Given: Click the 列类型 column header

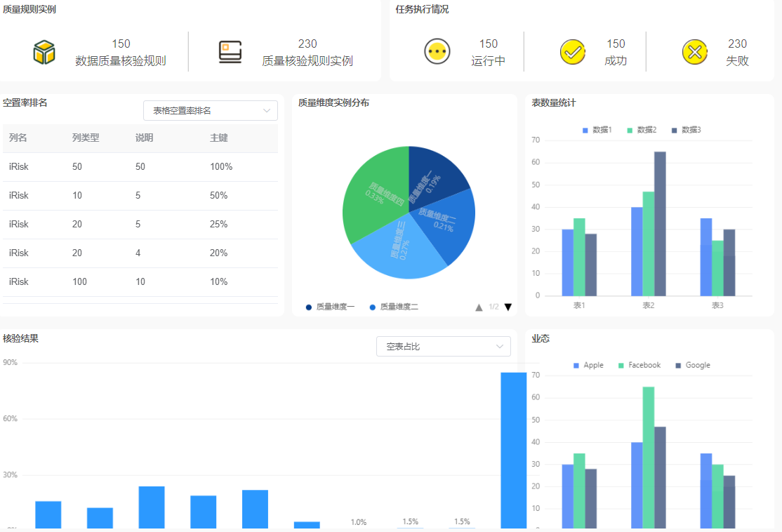Looking at the screenshot, I should click(86, 138).
